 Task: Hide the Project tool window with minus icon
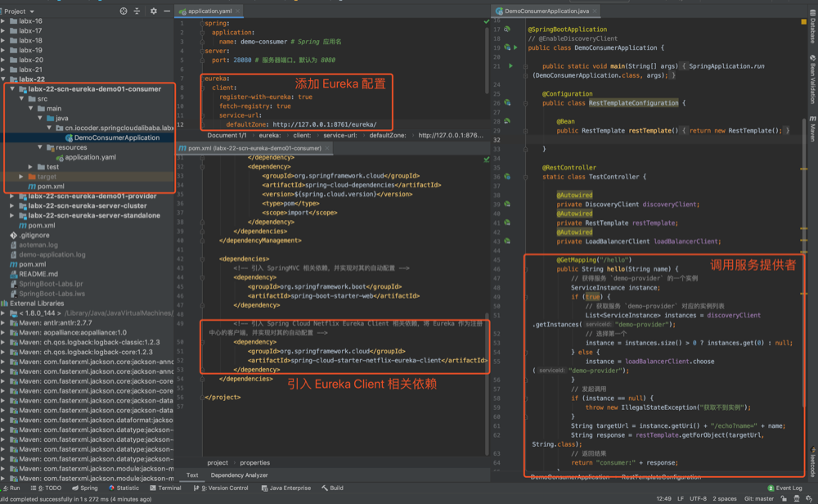click(167, 11)
